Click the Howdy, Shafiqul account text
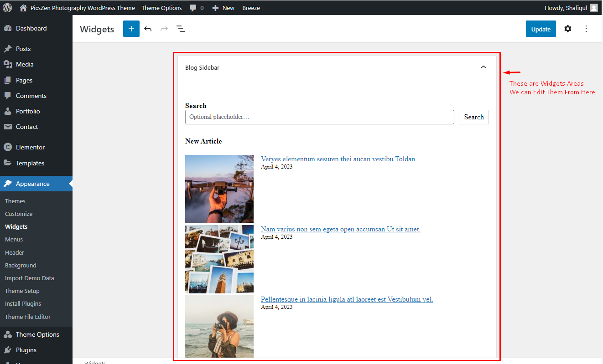Screen dimensions: 603x364 [566, 8]
